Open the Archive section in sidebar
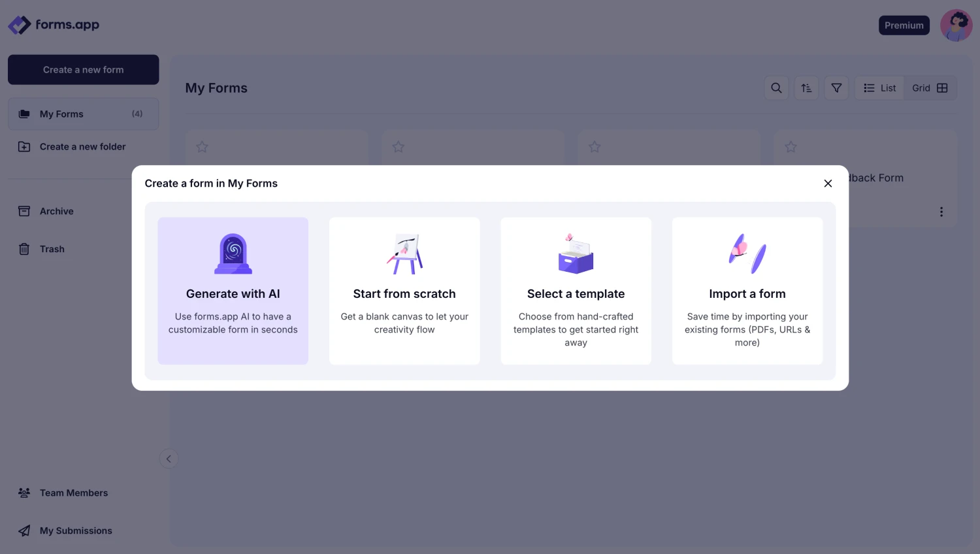Viewport: 980px width, 554px height. tap(57, 211)
